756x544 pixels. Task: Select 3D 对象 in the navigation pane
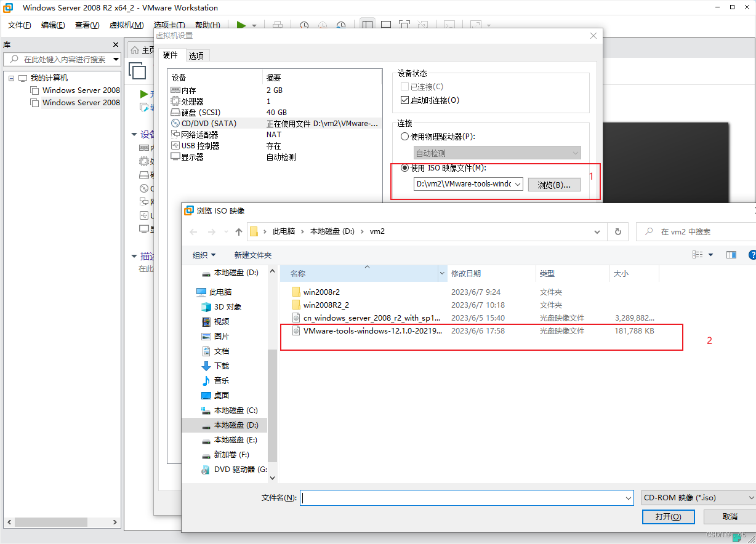227,306
